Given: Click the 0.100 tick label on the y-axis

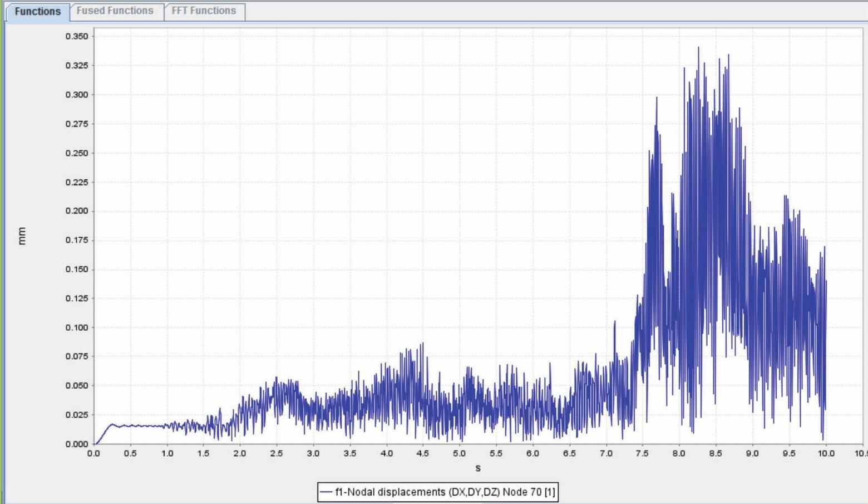Looking at the screenshot, I should pos(76,327).
